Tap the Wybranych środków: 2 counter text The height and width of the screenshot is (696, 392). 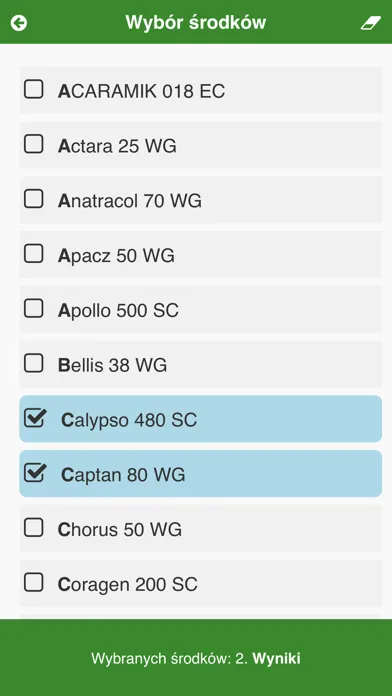[169, 658]
